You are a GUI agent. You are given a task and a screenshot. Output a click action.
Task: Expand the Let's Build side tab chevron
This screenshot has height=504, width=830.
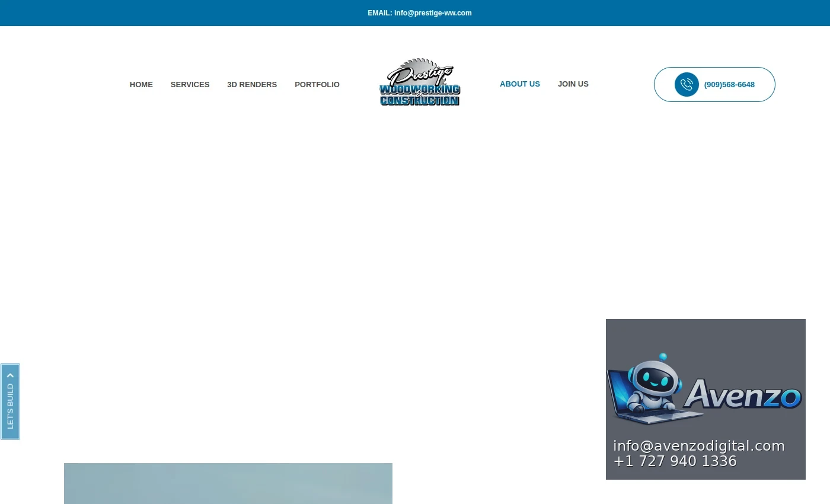click(x=10, y=375)
